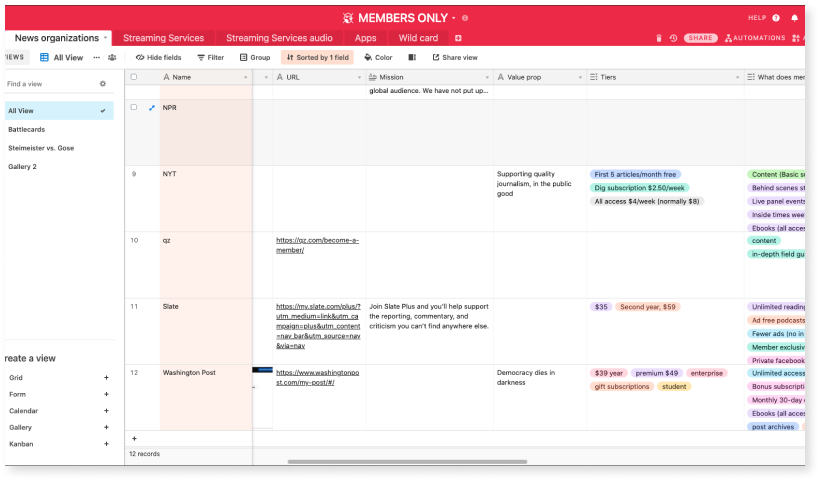Open the my.slate.com plus link
821x481 pixels.
pos(318,326)
